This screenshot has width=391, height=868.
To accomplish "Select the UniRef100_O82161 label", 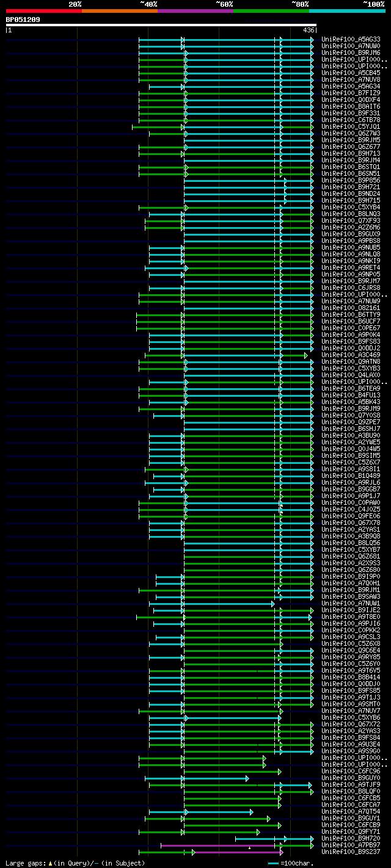I will coord(350,308).
